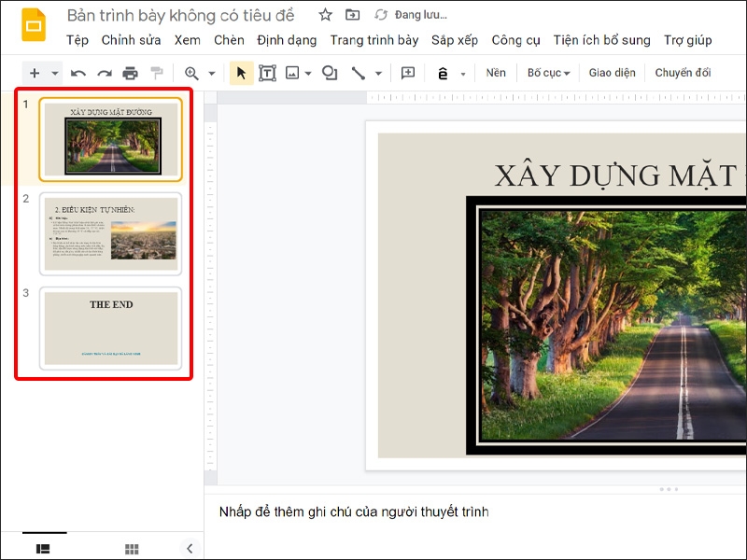Open the Chỉnh sửa menu
Screen dimensions: 747x560
coord(131,40)
